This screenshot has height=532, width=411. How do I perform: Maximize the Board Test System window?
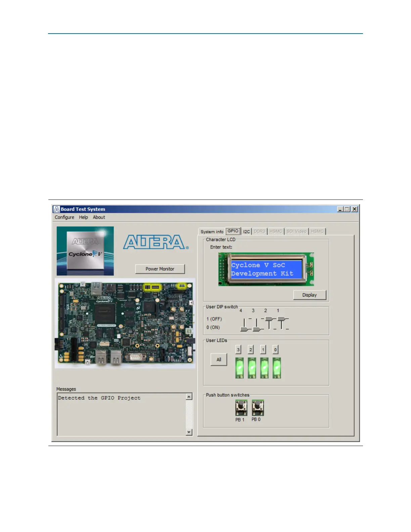click(347, 209)
